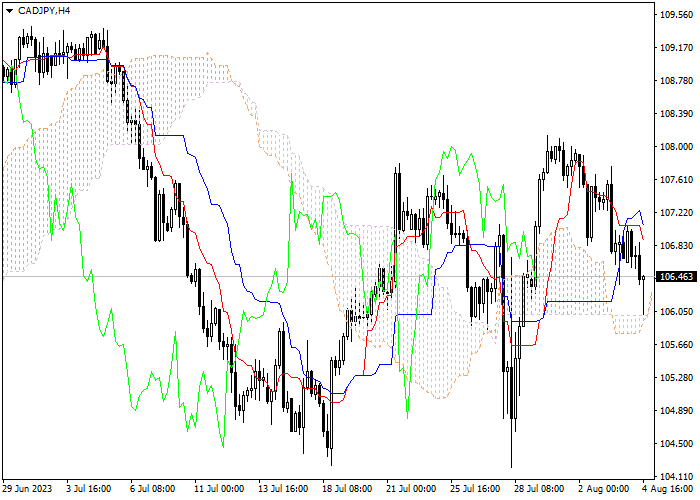
Task: Select the 109.170 price axis label
Action: point(676,48)
